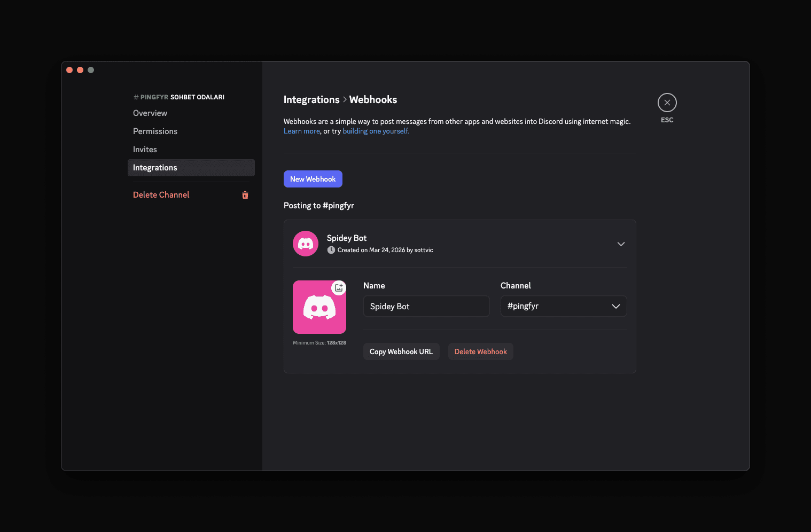The width and height of the screenshot is (811, 532).
Task: Click the Discord logo avatar in the card header
Action: click(305, 243)
